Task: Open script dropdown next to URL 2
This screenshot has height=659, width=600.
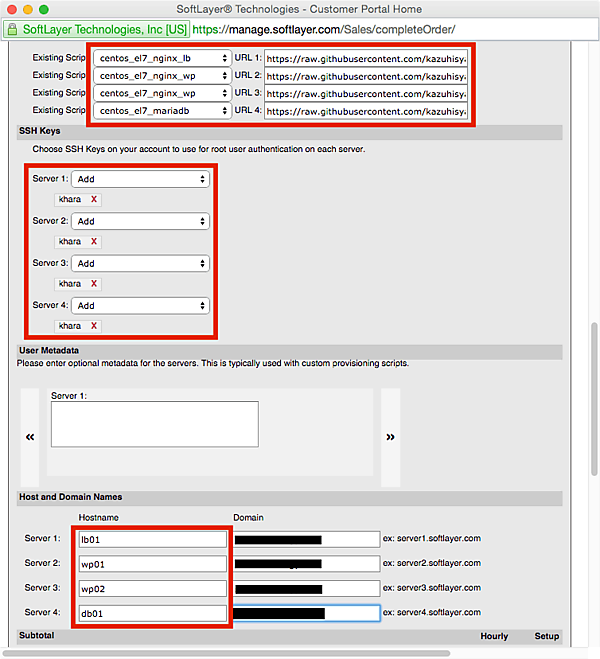Action: (162, 76)
